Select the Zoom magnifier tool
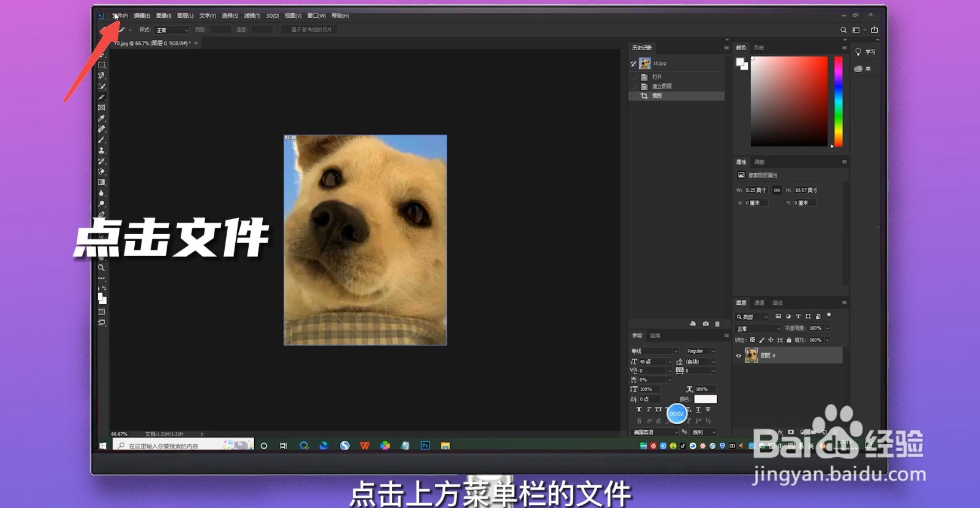980x508 pixels. pos(102,267)
